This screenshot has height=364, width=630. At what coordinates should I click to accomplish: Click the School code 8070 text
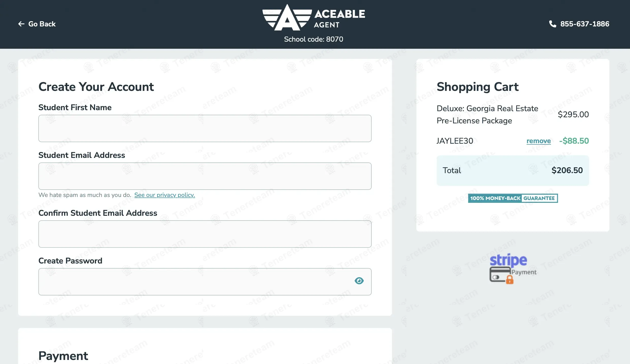pos(313,39)
